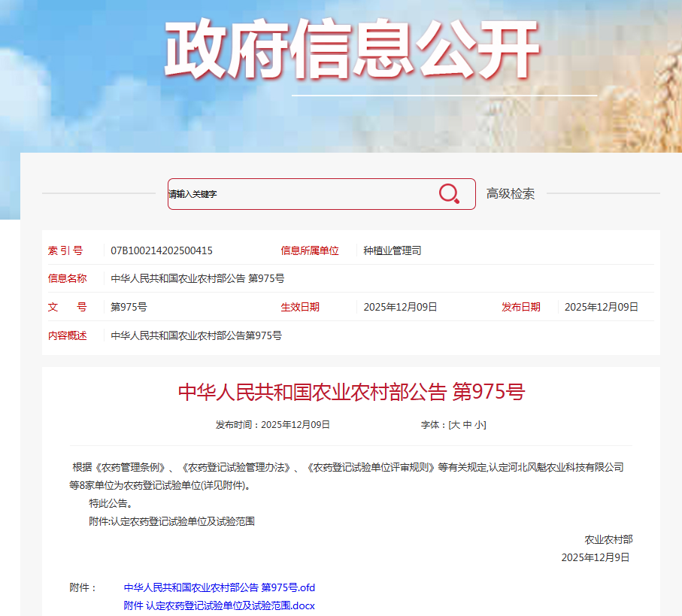Click the red announcement heading 第975号
Image resolution: width=682 pixels, height=616 pixels.
(x=351, y=392)
